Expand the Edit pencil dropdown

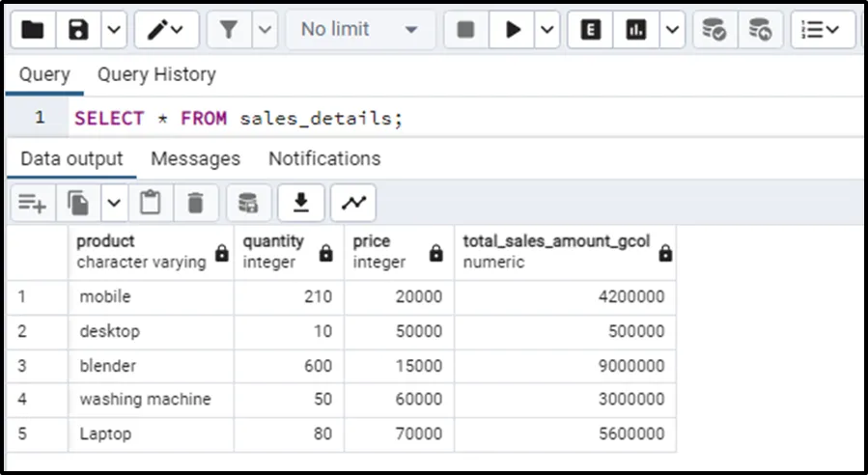pyautogui.click(x=178, y=30)
